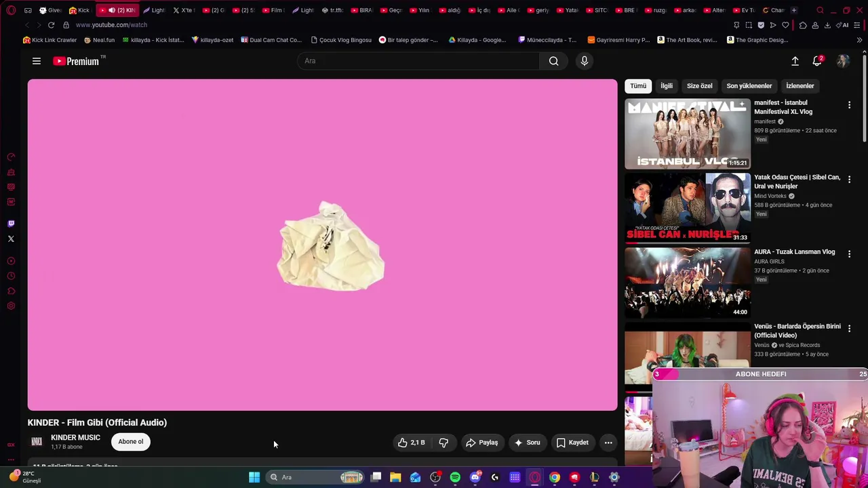Dislike the KINDER video
This screenshot has height=488, width=868.
(x=443, y=443)
